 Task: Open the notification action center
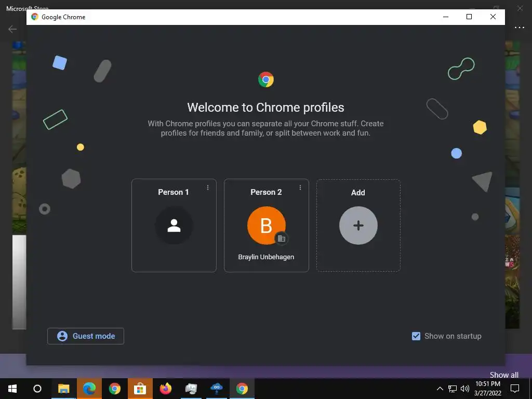(x=515, y=389)
